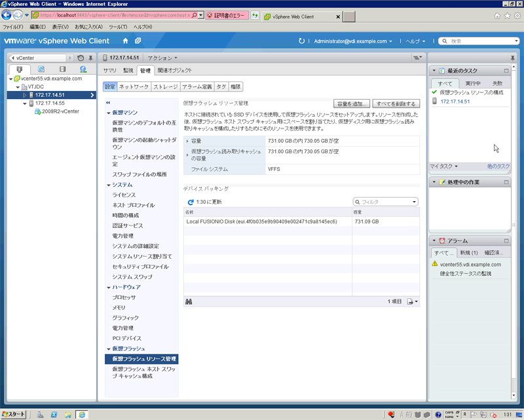This screenshot has width=524, height=420.
Task: Go back in Internet Explorer
Action: 7,15
